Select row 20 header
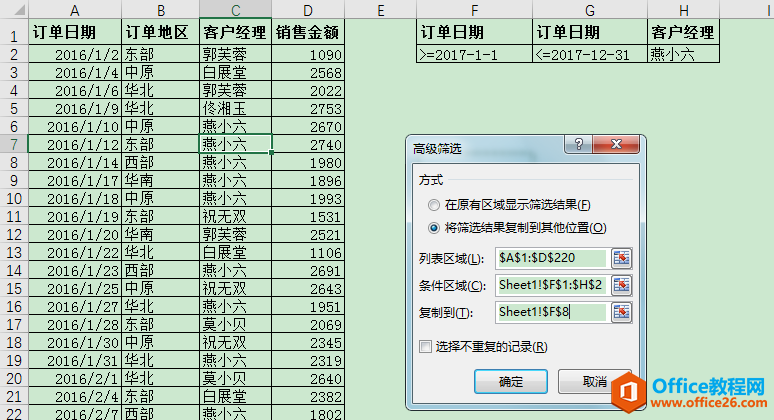 tap(14, 379)
